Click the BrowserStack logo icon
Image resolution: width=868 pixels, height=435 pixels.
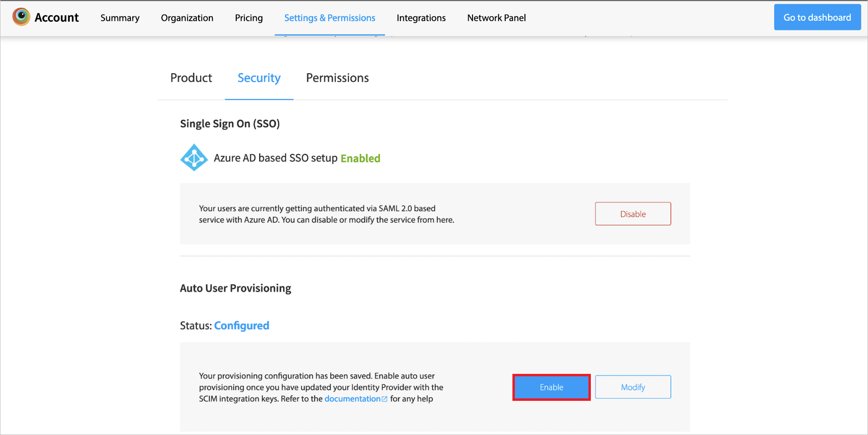click(21, 17)
